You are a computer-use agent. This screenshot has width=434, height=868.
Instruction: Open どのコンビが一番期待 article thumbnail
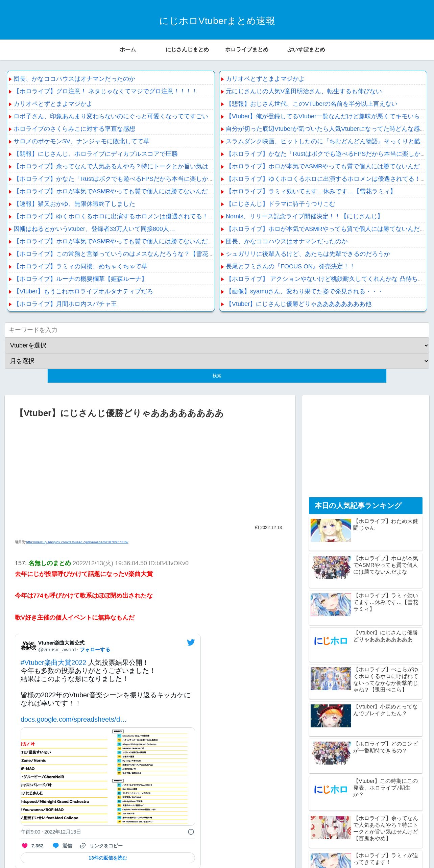[x=331, y=753]
